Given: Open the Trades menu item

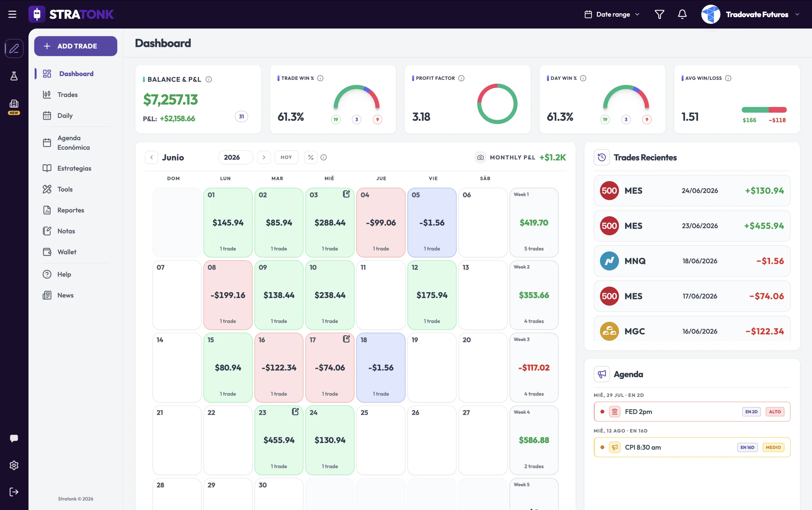Looking at the screenshot, I should [76, 94].
